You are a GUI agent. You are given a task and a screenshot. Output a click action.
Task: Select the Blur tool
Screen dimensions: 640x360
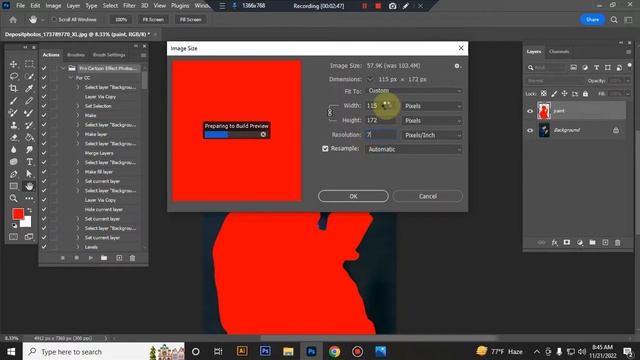[13, 150]
